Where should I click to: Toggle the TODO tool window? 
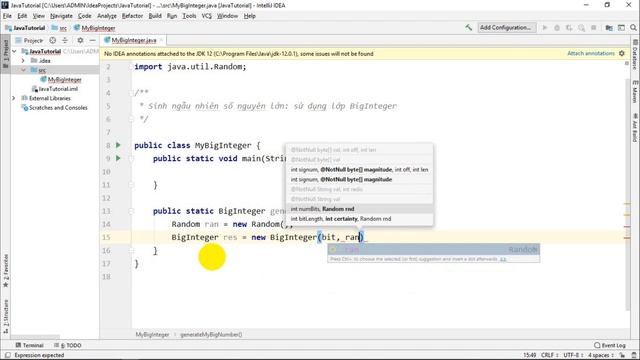click(x=68, y=345)
